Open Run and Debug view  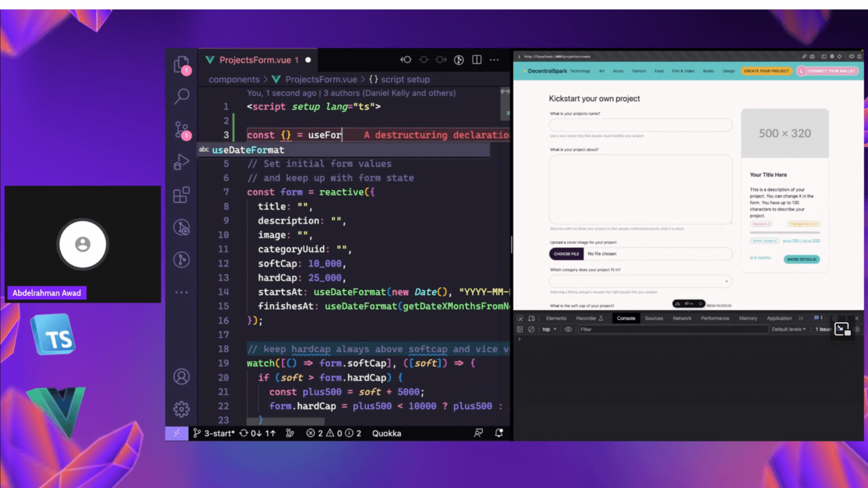(182, 162)
